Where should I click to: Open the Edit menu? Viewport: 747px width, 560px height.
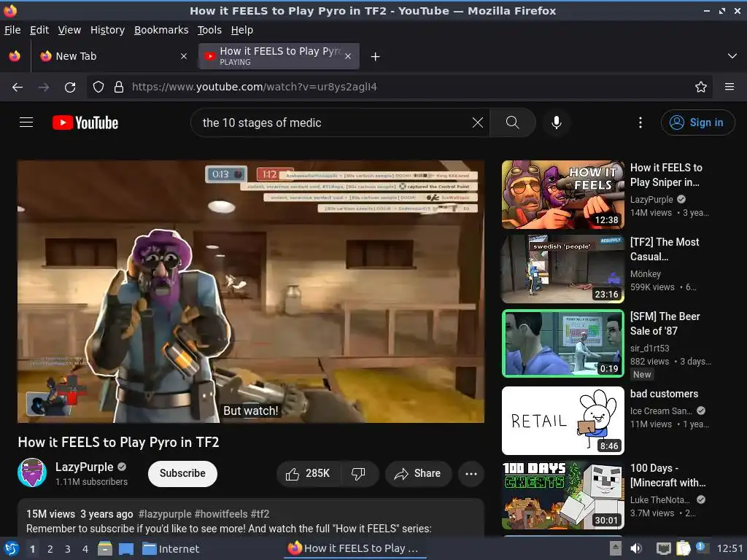click(x=39, y=30)
